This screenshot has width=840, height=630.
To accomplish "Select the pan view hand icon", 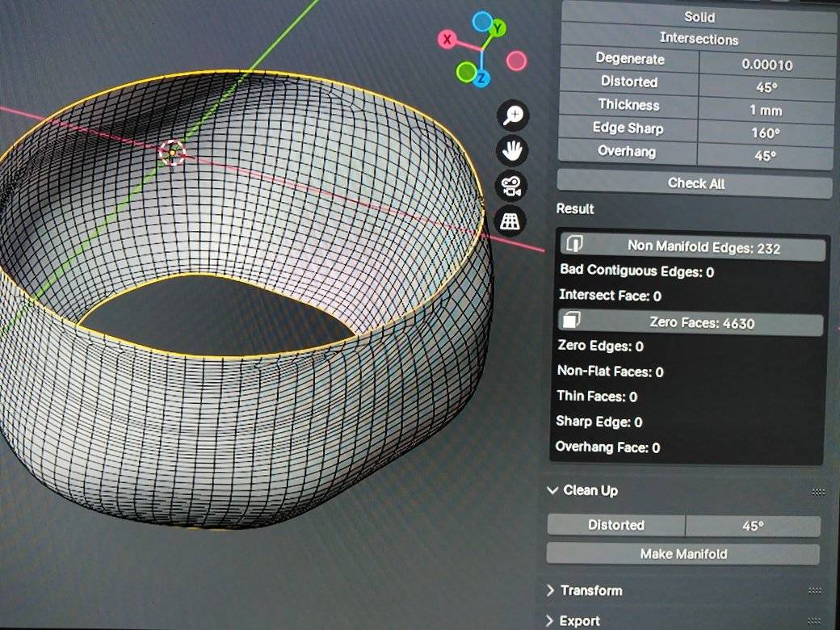I will click(x=511, y=150).
